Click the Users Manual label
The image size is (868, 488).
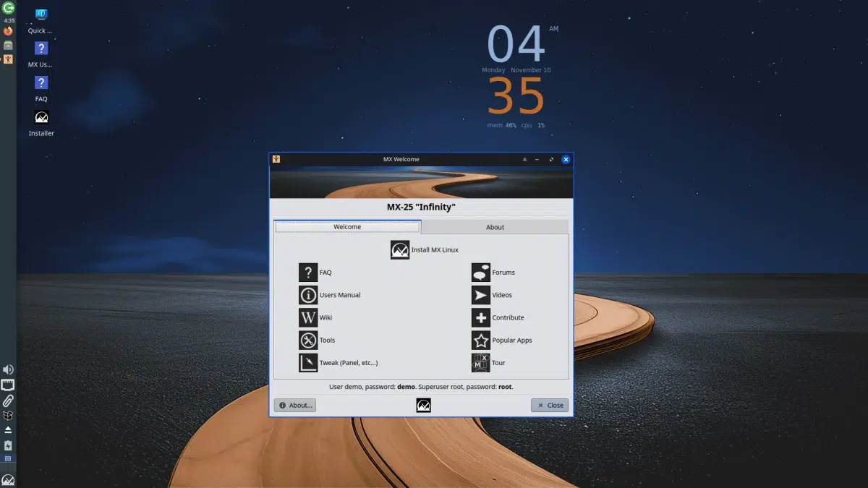340,295
